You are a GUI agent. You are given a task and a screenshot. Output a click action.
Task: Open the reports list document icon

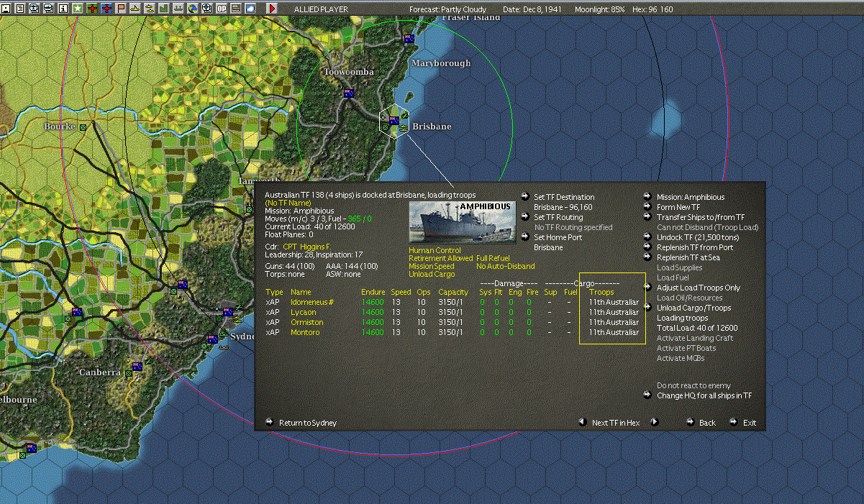[x=19, y=9]
